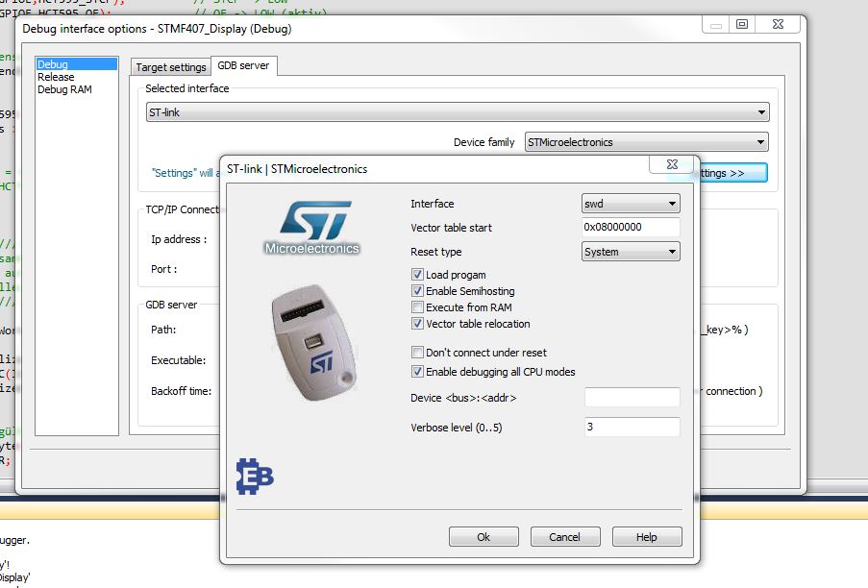Open the Interface swd dropdown
The image size is (868, 588).
coord(631,204)
